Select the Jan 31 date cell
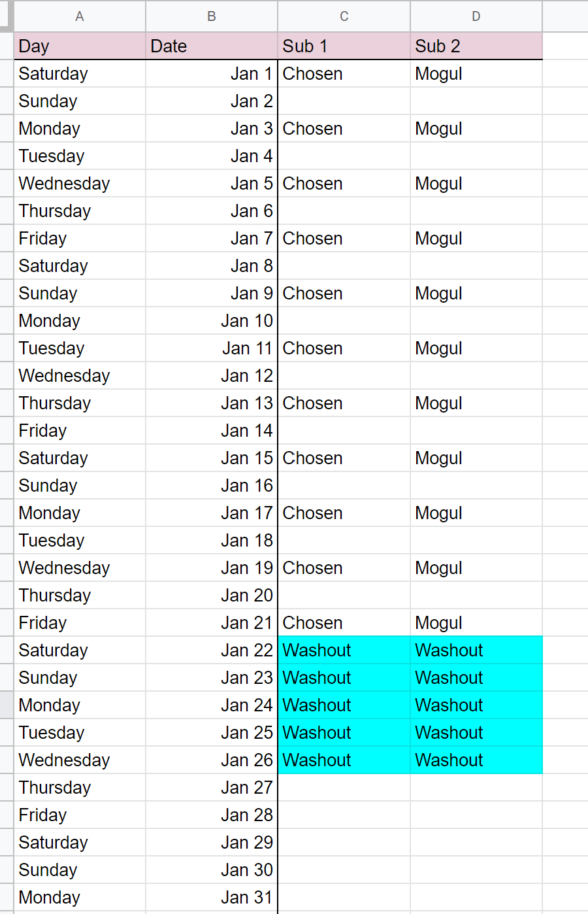 (x=212, y=898)
